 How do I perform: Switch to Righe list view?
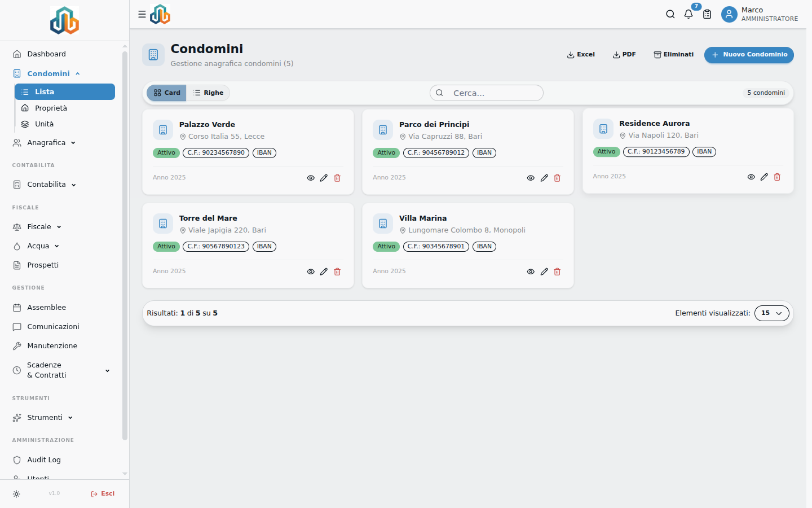[208, 93]
